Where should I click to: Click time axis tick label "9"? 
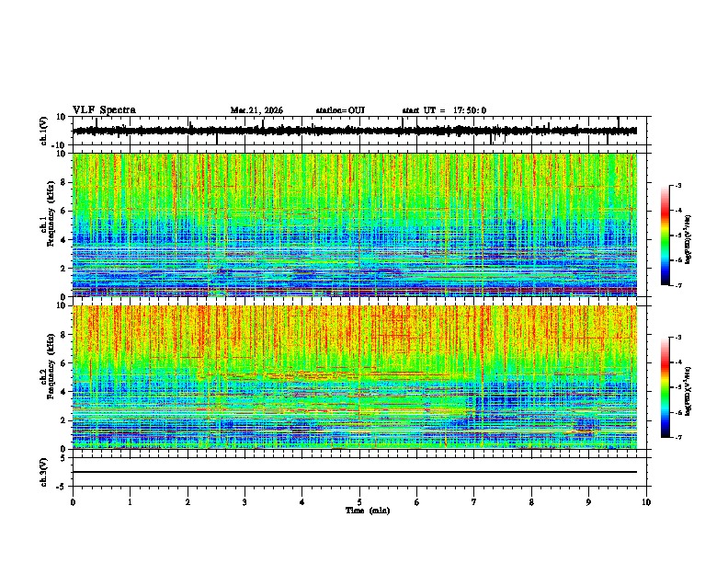588,502
